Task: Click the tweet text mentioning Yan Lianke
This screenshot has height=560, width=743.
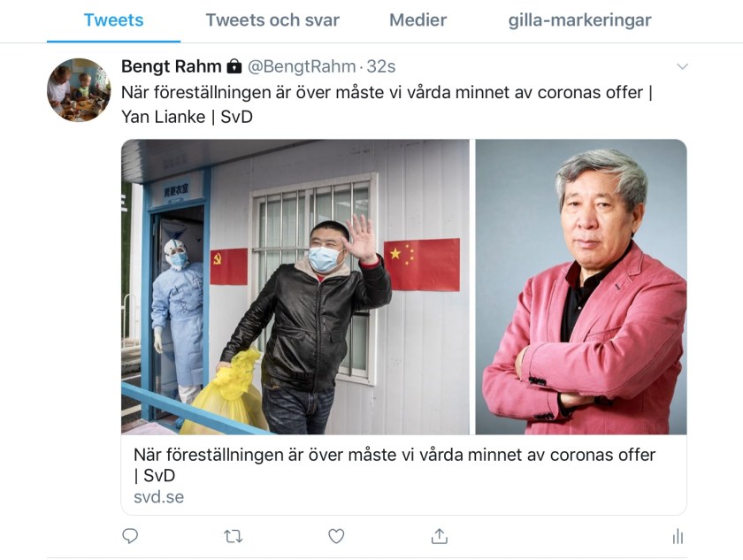Action: click(387, 104)
